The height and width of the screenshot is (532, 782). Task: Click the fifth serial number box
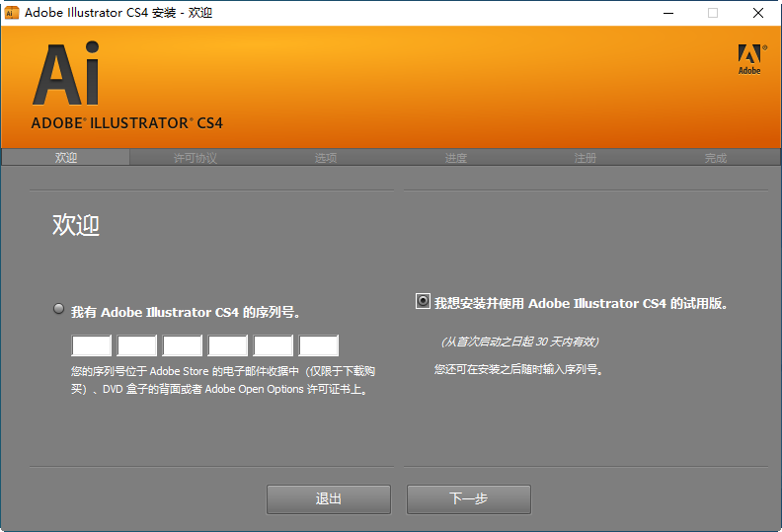coord(274,345)
